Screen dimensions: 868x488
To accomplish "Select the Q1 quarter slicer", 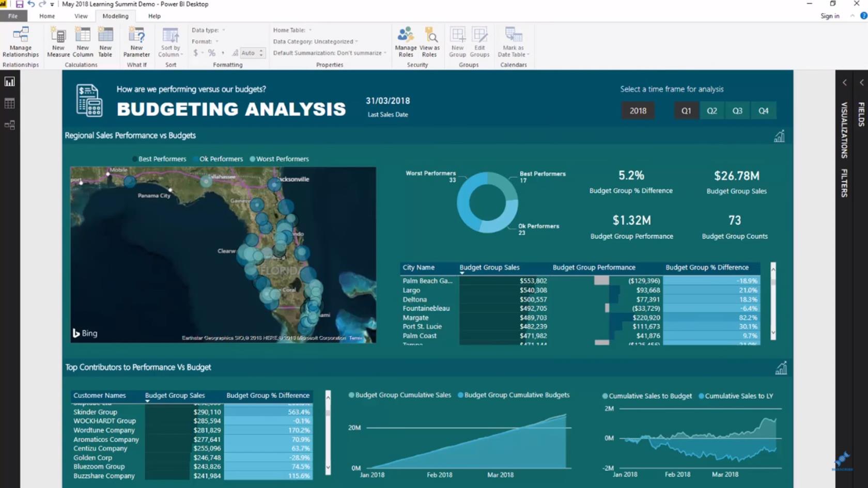I will 686,111.
